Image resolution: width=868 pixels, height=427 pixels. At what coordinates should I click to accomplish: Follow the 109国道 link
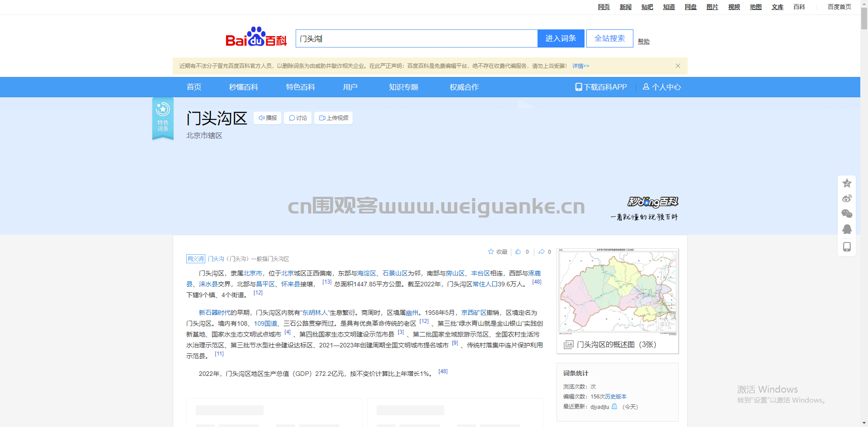(x=265, y=323)
